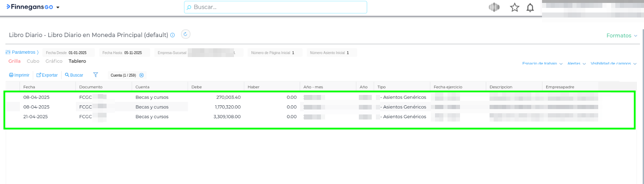644x184 pixels.
Task: Click the funnel filter icon
Action: (x=96, y=75)
